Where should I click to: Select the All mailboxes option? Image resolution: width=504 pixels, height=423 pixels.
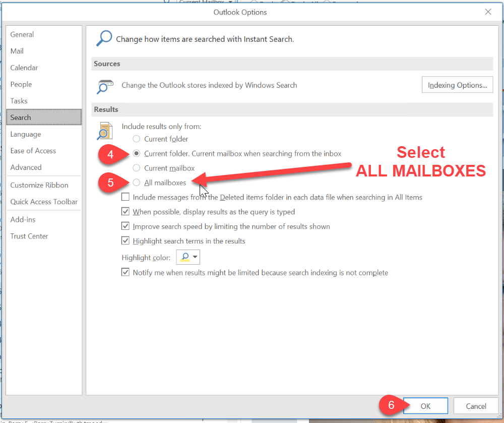pos(136,183)
